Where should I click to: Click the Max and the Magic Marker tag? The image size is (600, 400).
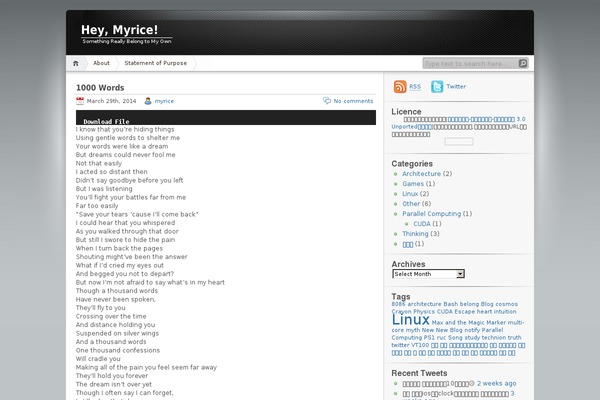(x=469, y=323)
